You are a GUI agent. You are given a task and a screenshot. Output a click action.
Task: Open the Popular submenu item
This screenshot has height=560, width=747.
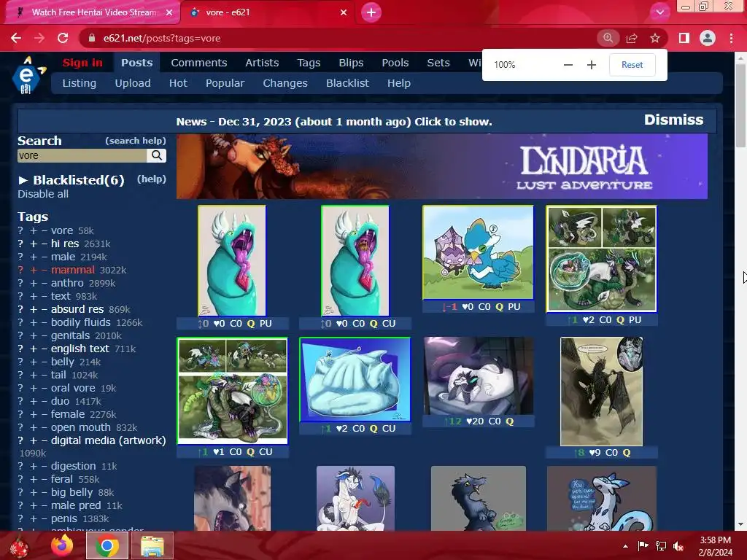(x=225, y=83)
